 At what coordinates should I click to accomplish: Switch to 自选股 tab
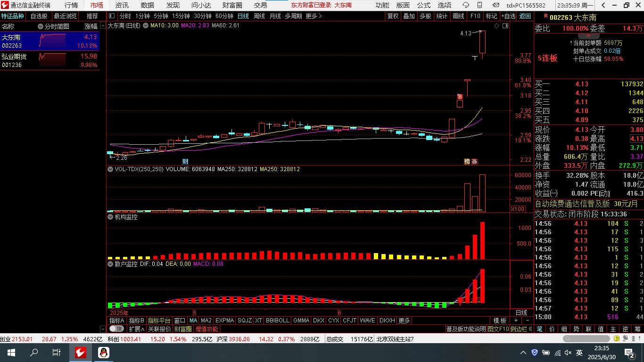click(x=39, y=16)
